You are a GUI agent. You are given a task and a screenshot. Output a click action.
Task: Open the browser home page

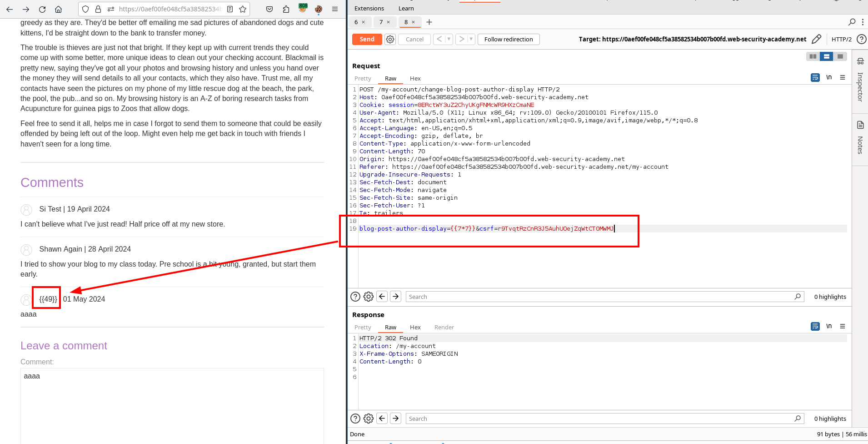click(x=59, y=9)
